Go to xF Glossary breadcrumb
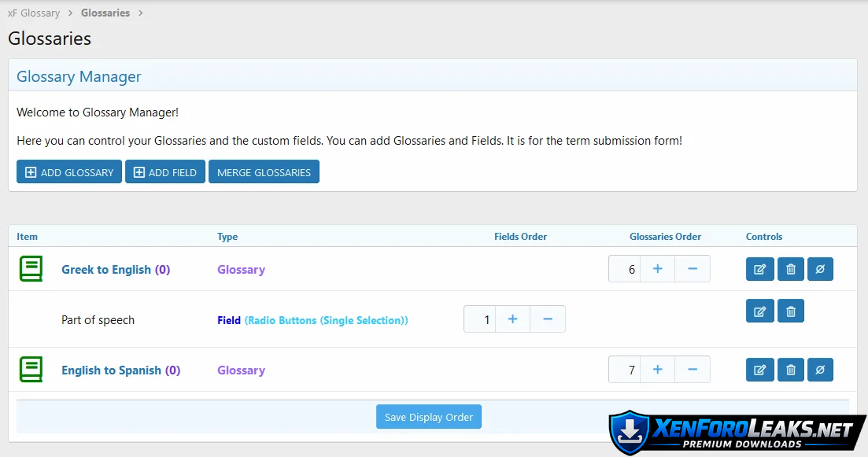Image resolution: width=868 pixels, height=457 pixels. [x=34, y=13]
